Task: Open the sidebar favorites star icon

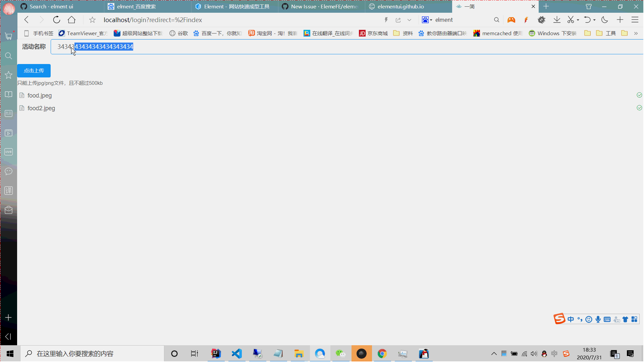Action: (9, 75)
